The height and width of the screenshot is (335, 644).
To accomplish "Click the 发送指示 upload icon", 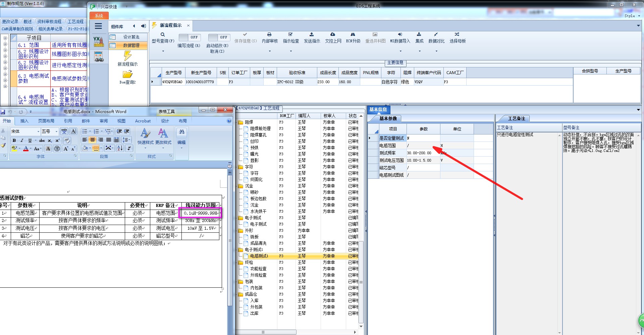I will click(312, 35).
